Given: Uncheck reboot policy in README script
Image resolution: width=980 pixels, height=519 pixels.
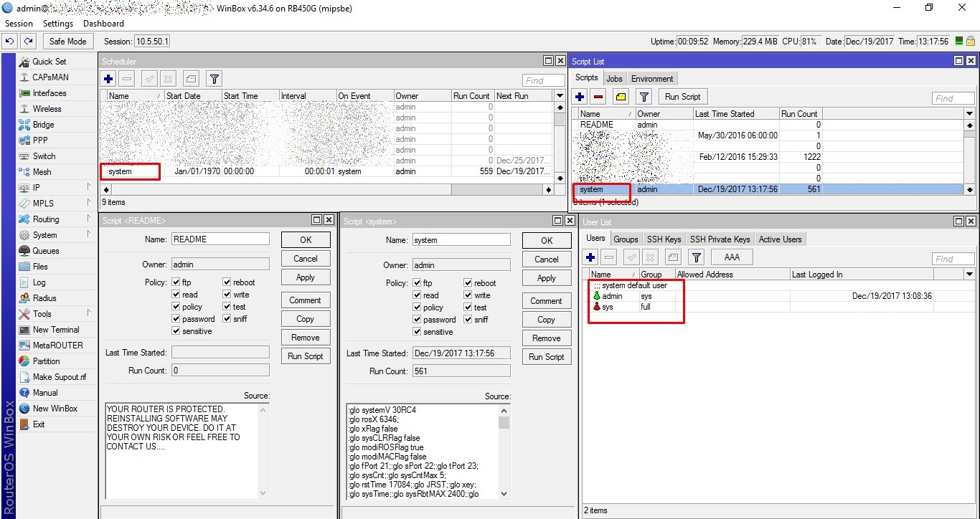Looking at the screenshot, I should 227,282.
